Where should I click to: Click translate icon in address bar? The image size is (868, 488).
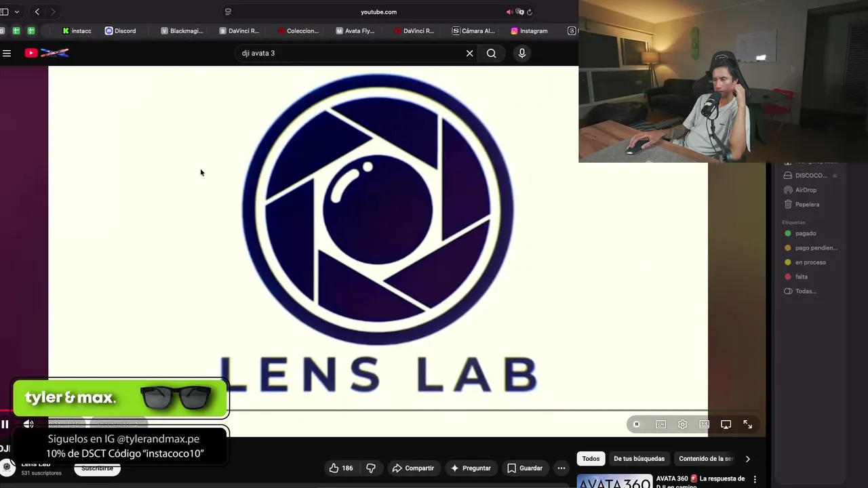519,12
